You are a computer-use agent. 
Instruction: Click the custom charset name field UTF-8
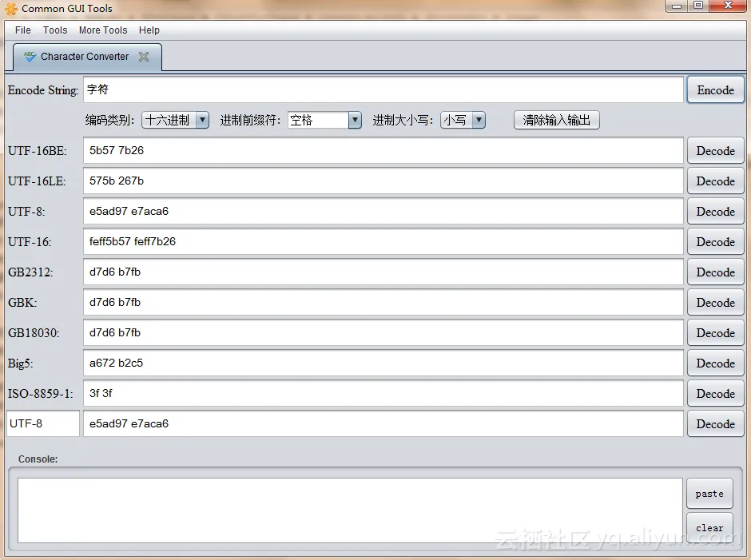[43, 423]
